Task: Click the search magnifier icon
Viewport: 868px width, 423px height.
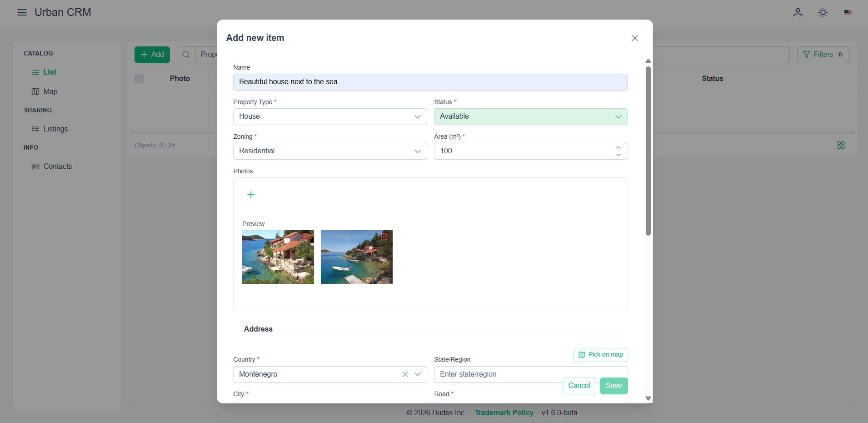Action: click(186, 55)
